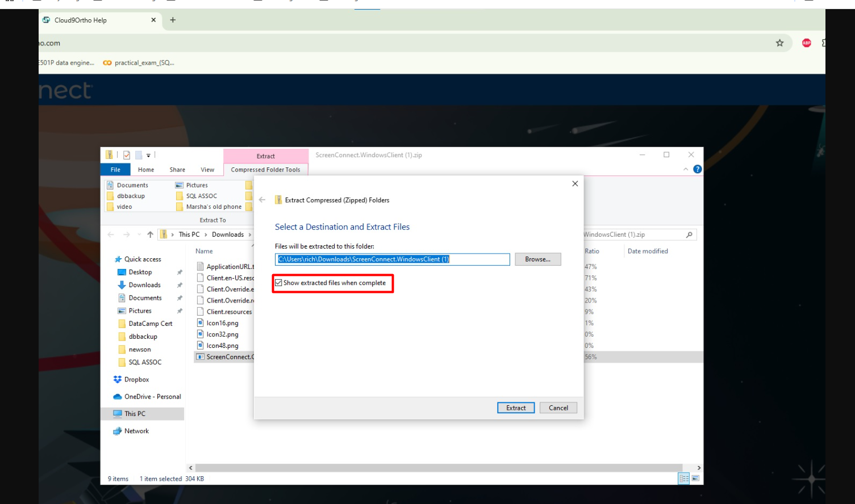Click the Browse... button
855x504 pixels.
[x=538, y=259]
